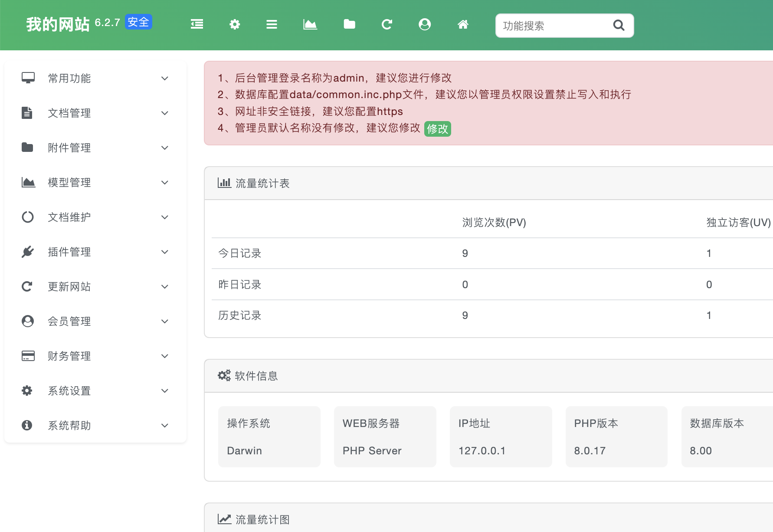Expand the 常用功能 chevron

(x=165, y=78)
